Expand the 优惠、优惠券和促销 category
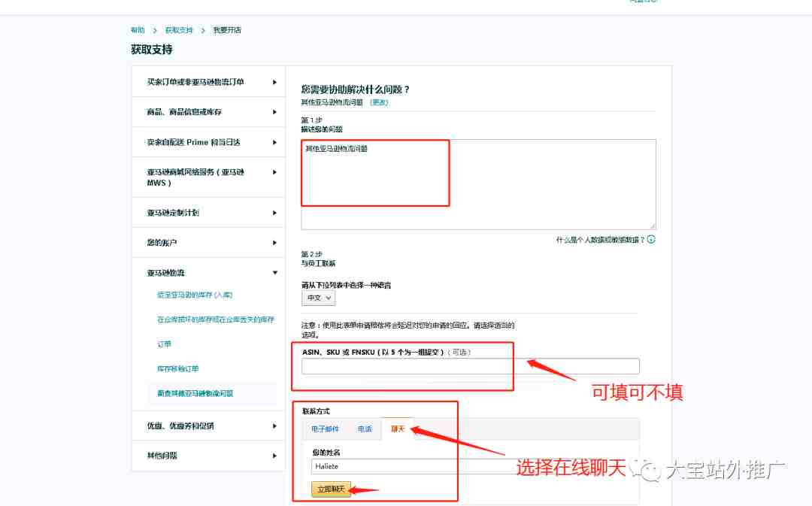This screenshot has width=812, height=506. [x=208, y=426]
